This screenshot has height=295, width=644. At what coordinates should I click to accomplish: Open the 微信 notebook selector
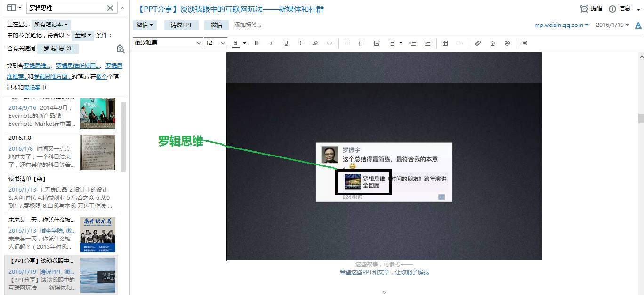(x=145, y=25)
